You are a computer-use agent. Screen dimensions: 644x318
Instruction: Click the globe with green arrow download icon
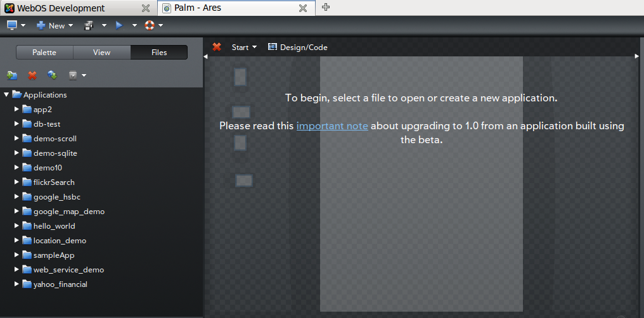(x=52, y=75)
